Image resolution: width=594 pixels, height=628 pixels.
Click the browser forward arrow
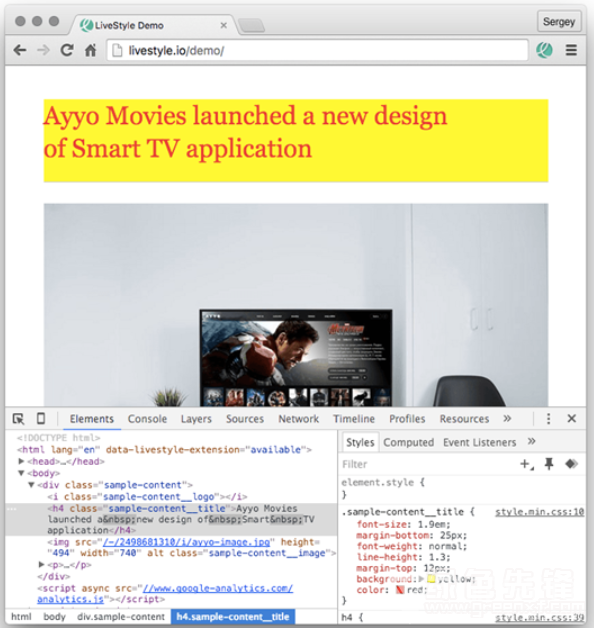[x=43, y=50]
